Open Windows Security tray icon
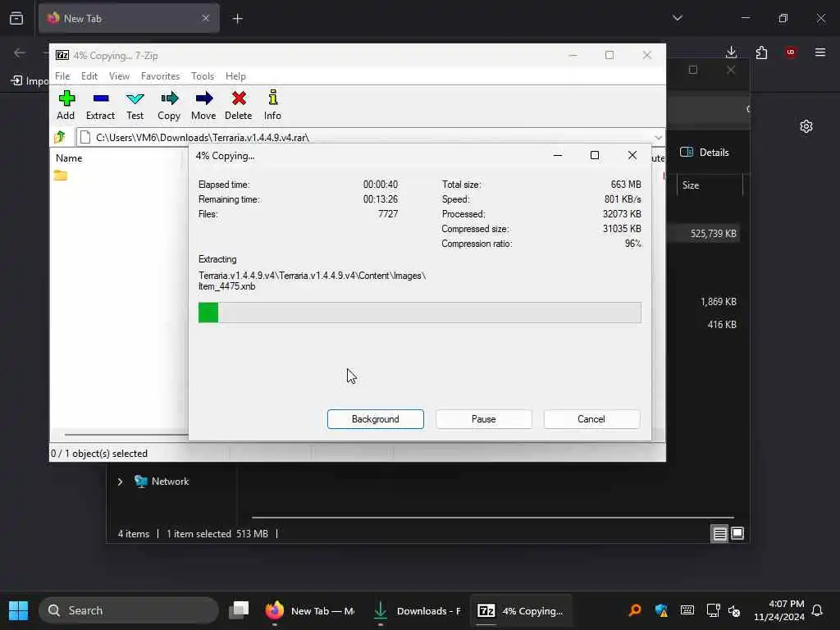 tap(661, 610)
